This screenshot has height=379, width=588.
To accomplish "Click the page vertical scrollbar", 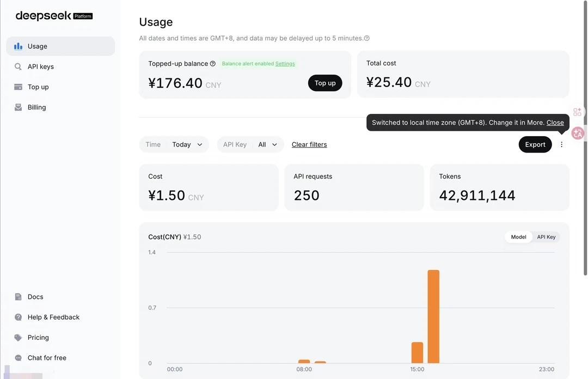I will pyautogui.click(x=585, y=139).
